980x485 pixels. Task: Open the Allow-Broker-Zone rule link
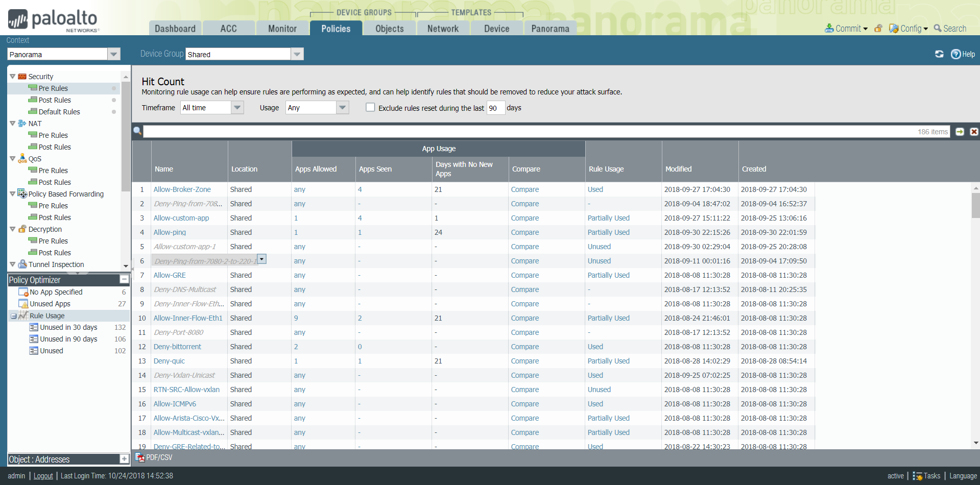(182, 189)
